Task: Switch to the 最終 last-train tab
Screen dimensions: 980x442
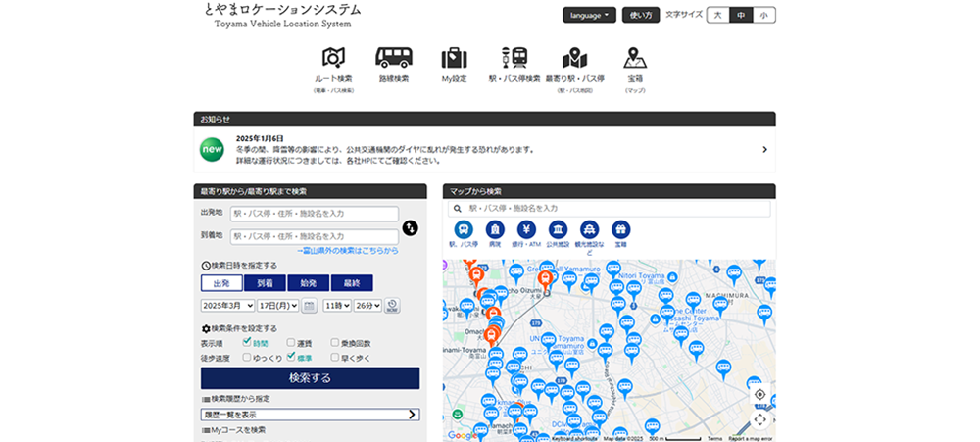Action: (x=352, y=283)
